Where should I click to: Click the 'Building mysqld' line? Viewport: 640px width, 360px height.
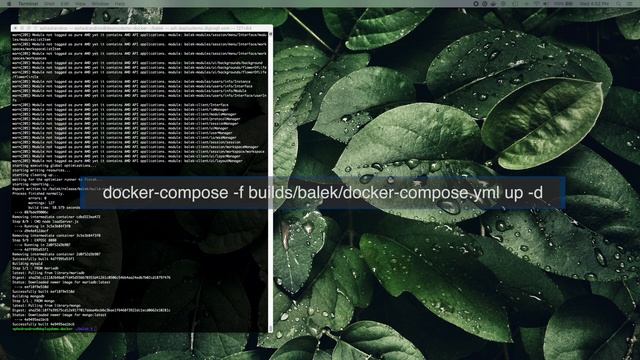27,264
